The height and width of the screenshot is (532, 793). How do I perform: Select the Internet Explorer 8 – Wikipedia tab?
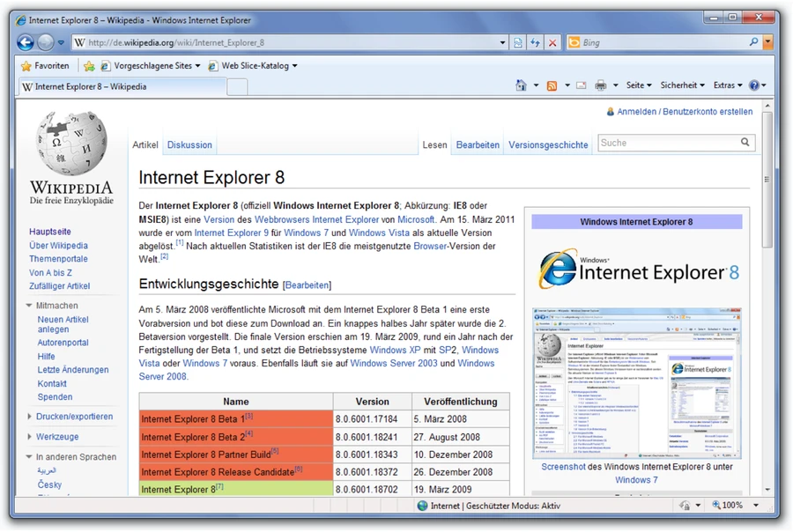pos(122,87)
